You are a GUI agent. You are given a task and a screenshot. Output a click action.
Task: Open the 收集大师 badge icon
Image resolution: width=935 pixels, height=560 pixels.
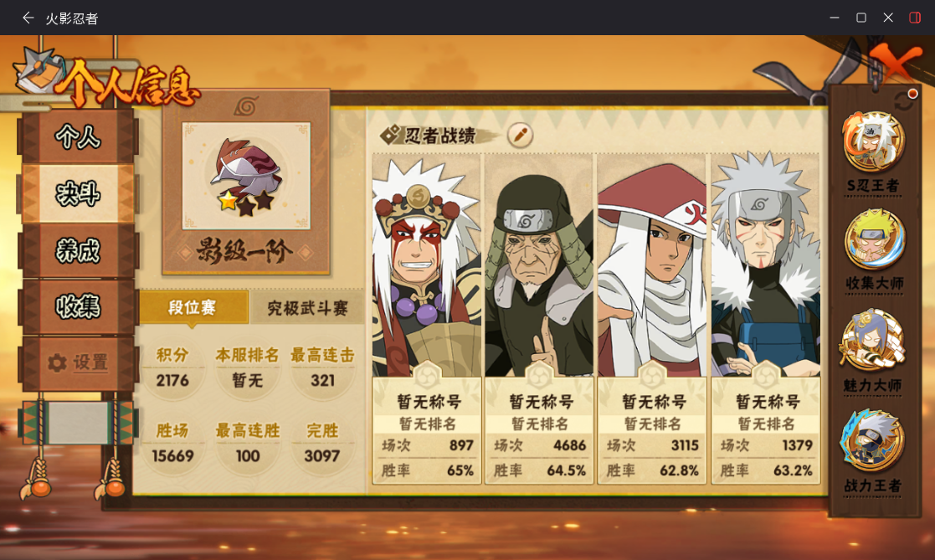[874, 240]
